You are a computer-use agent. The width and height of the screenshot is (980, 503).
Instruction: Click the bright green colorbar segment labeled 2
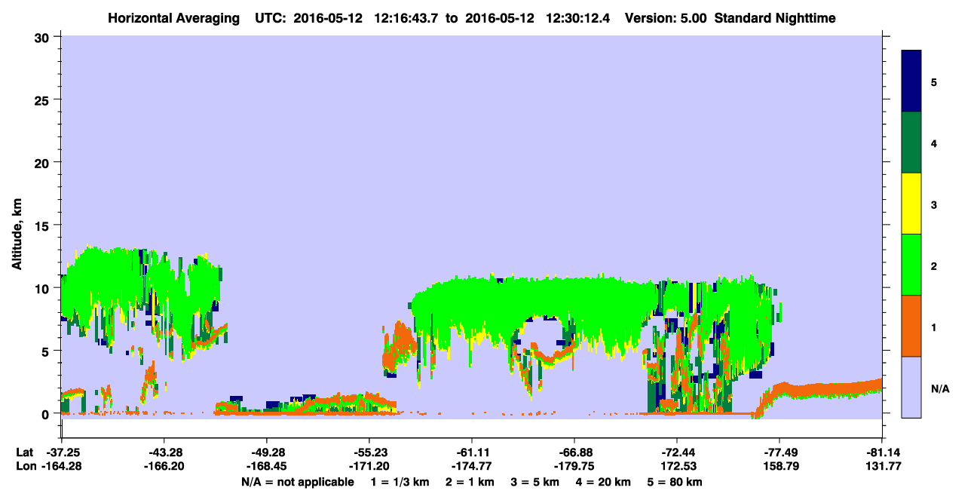[x=911, y=265]
